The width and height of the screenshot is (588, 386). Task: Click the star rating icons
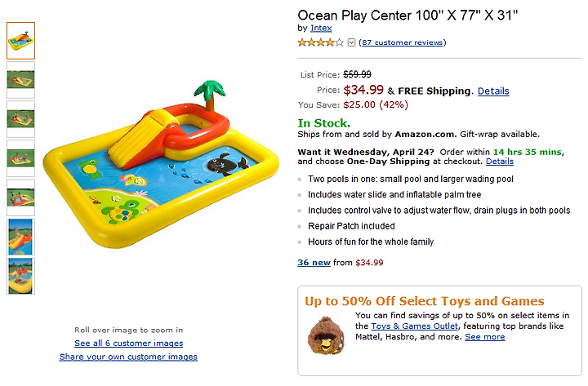321,42
